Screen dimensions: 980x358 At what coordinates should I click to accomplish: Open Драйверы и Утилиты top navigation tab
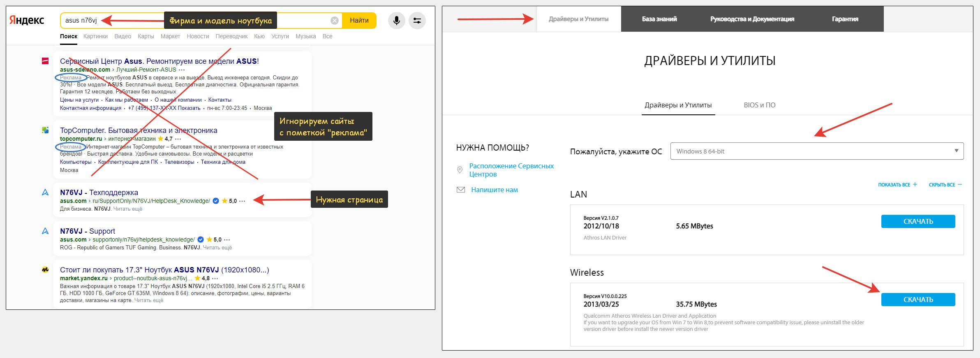point(579,19)
